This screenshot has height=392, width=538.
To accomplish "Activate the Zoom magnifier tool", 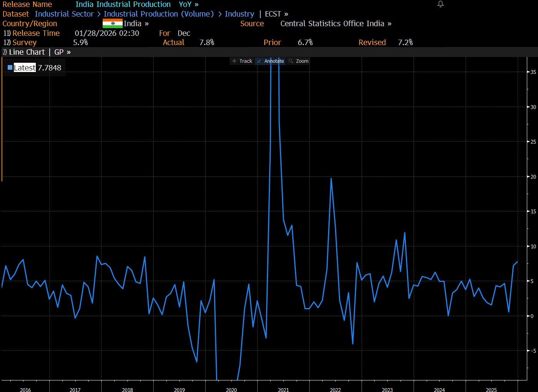I will 298,61.
